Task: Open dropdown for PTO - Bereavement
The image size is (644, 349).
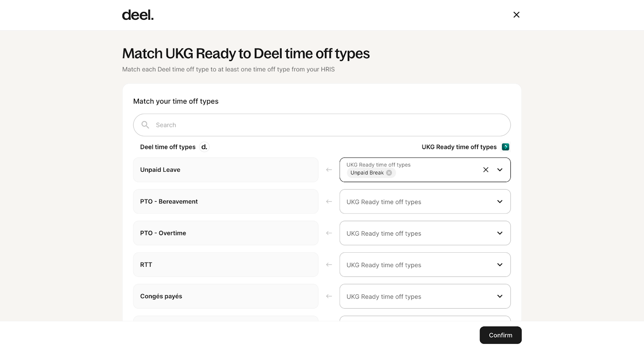Action: [x=425, y=202]
